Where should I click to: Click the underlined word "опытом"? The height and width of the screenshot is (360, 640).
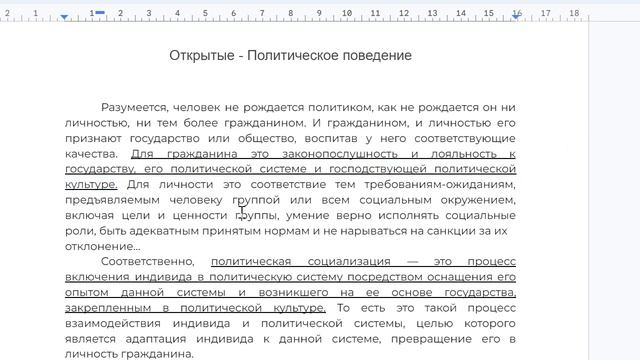87,293
